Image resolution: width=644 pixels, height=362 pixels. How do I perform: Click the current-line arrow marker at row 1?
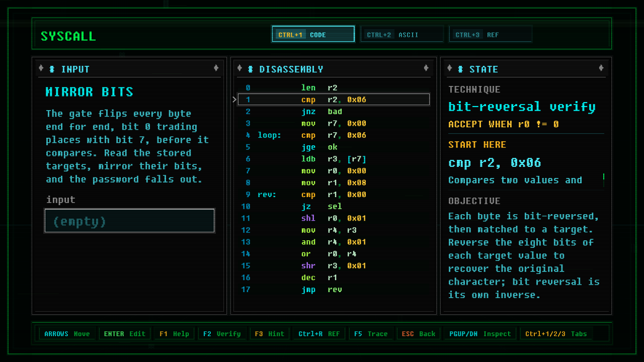(234, 100)
